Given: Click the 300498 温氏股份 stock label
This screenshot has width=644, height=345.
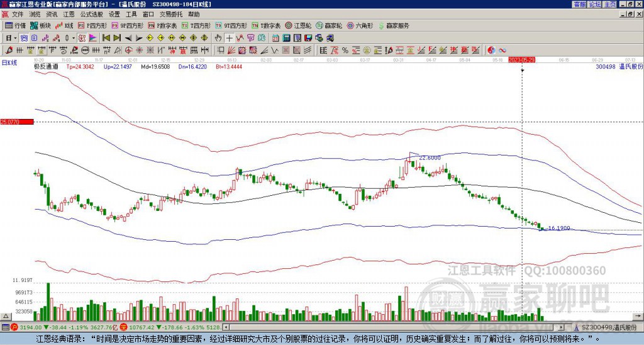Looking at the screenshot, I should (x=619, y=66).
